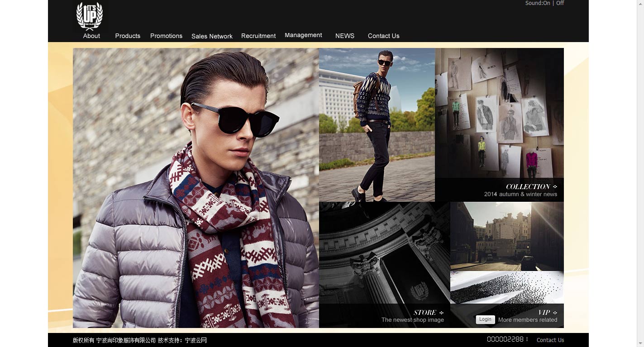The height and width of the screenshot is (347, 644).
Task: Turn sound On
Action: click(546, 3)
